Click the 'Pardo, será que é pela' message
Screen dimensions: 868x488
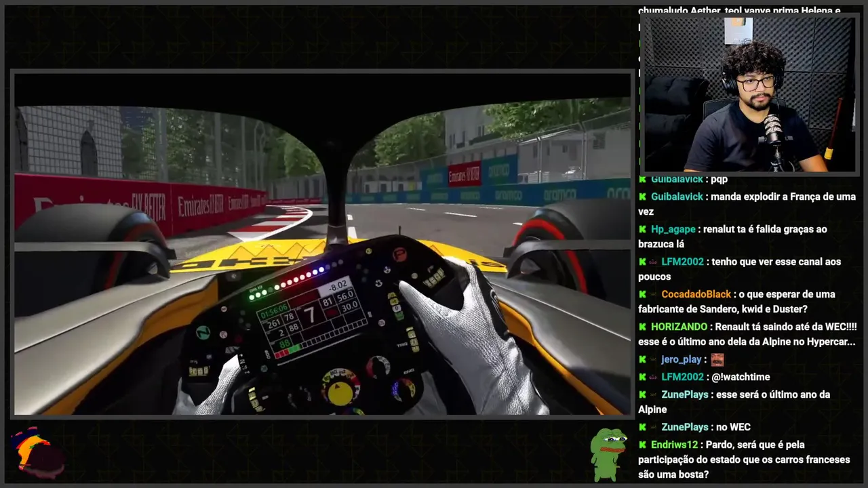click(x=744, y=460)
